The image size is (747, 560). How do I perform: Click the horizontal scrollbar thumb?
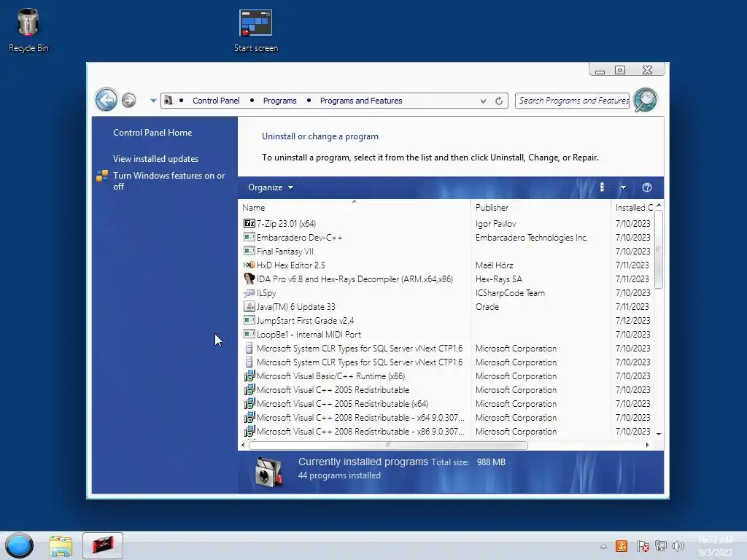(x=388, y=446)
